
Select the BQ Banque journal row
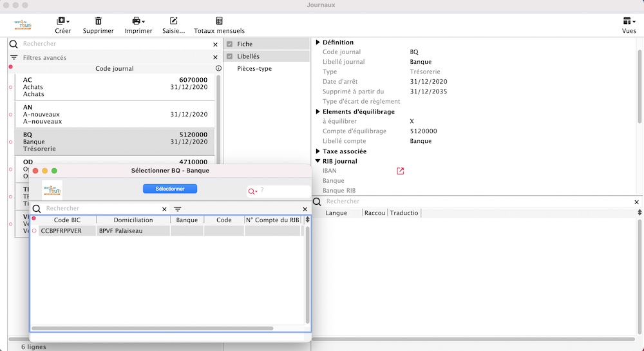pyautogui.click(x=115, y=142)
